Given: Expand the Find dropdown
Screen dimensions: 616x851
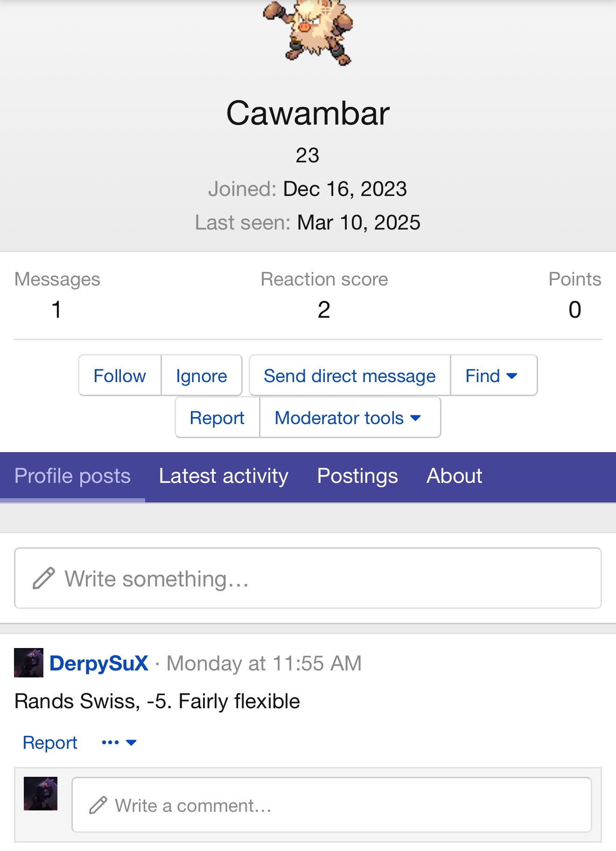Looking at the screenshot, I should [x=493, y=376].
